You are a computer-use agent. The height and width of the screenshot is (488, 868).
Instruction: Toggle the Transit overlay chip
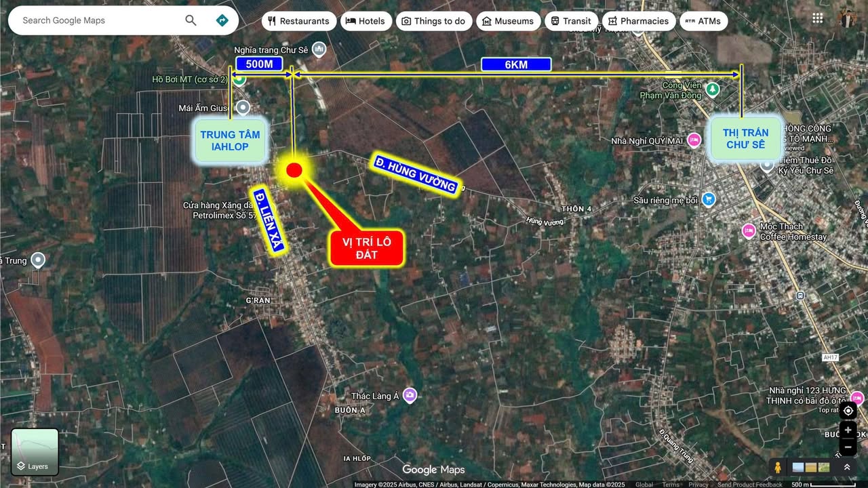coord(571,21)
